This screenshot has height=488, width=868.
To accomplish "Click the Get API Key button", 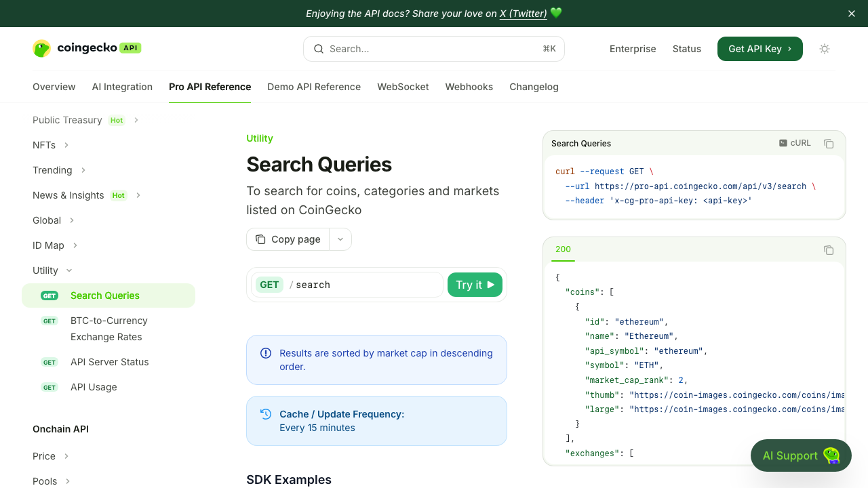I will point(760,49).
